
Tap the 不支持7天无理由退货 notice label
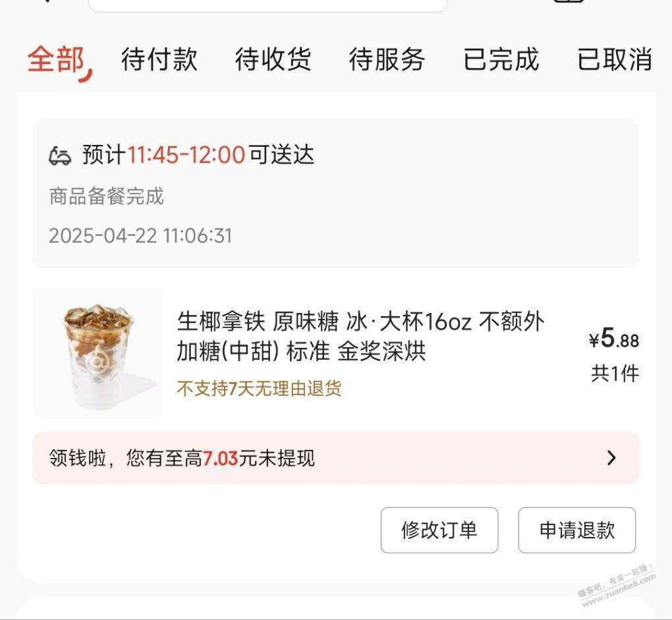tap(259, 389)
